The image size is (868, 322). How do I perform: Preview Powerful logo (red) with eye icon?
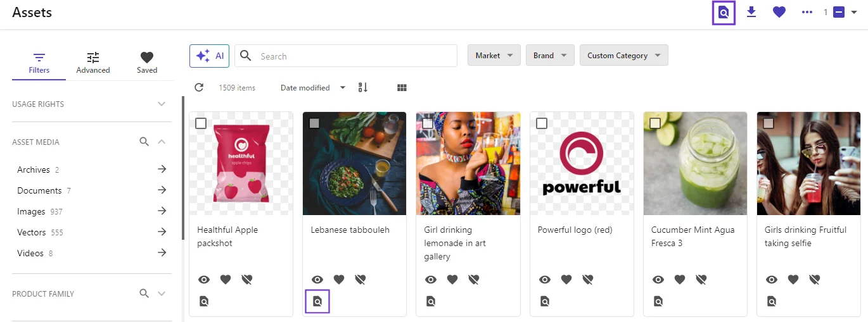click(545, 279)
